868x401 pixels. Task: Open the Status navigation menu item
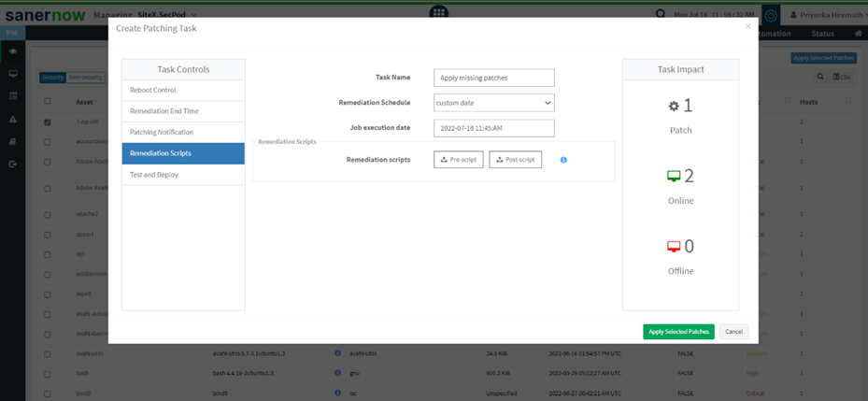822,34
